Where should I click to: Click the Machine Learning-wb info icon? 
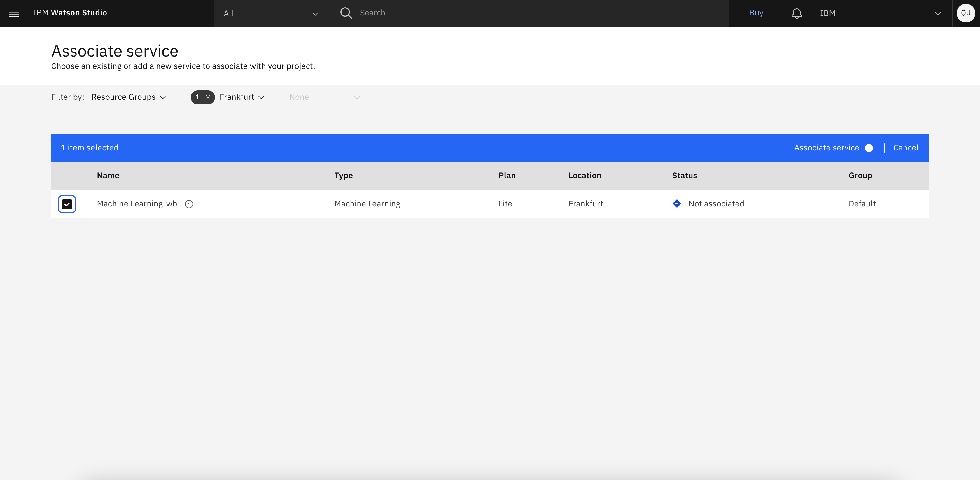(189, 203)
